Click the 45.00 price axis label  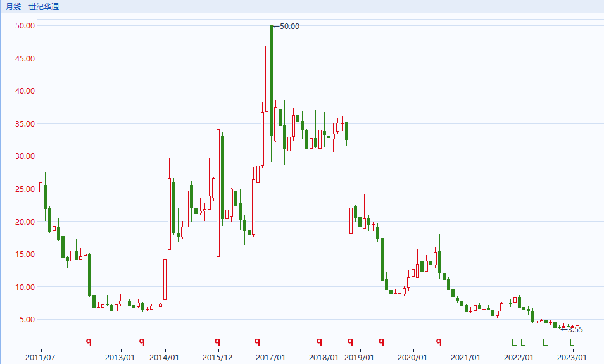tap(25, 58)
